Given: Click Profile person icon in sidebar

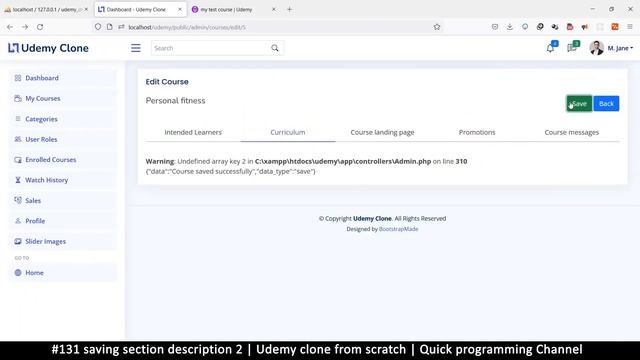Looking at the screenshot, I should 18,221.
